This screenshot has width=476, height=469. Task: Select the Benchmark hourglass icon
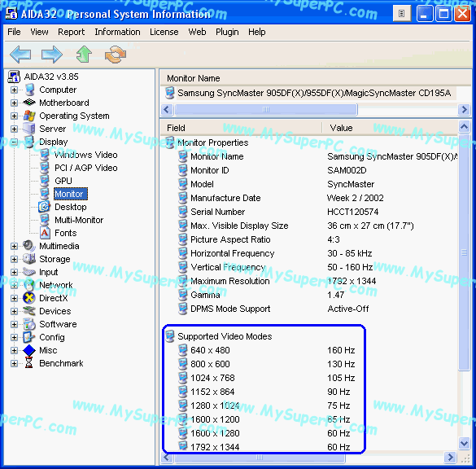[29, 363]
